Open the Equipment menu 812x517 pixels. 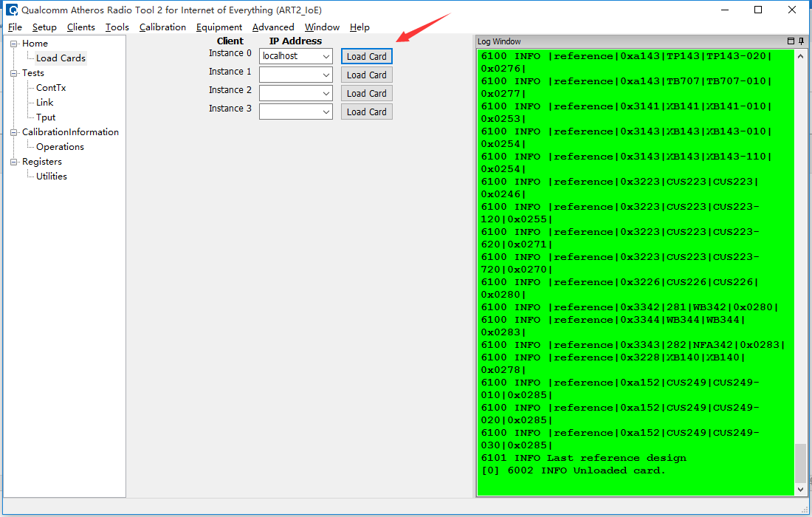[x=219, y=27]
